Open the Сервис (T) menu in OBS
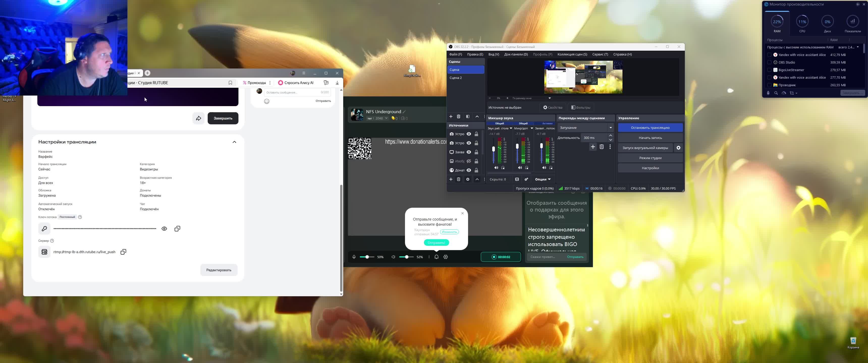868x363 pixels. (x=600, y=54)
